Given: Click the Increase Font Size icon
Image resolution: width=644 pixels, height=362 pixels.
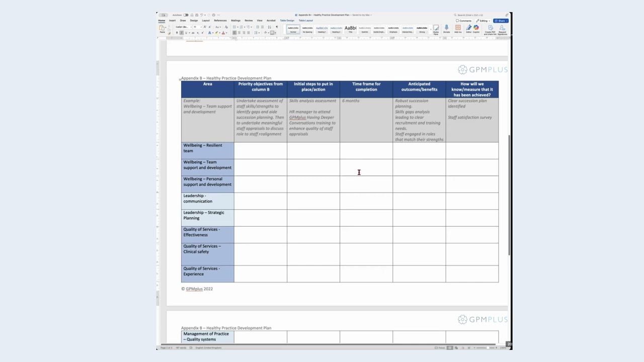Looking at the screenshot, I should coord(205,27).
